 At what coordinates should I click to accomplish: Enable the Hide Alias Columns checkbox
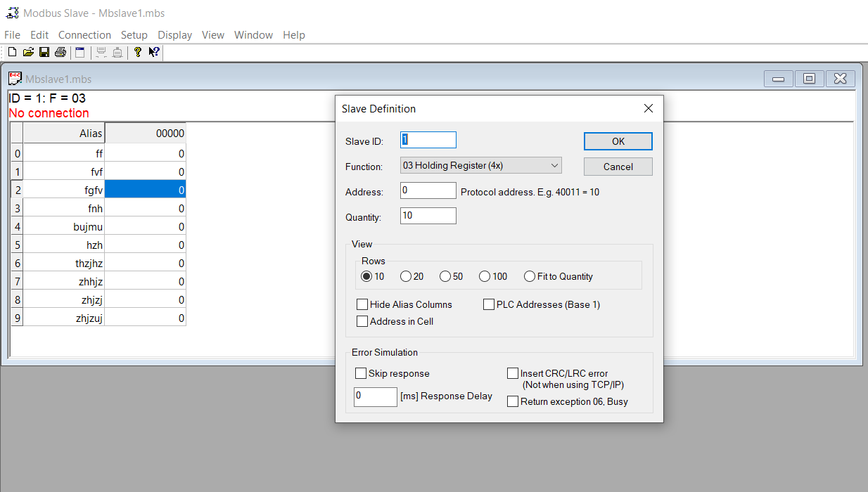pos(362,304)
